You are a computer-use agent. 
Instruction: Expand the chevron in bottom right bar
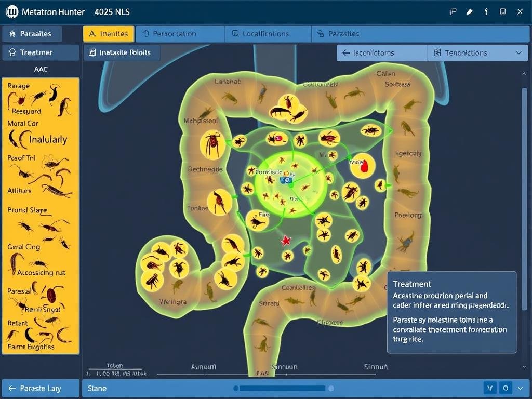pos(521,388)
